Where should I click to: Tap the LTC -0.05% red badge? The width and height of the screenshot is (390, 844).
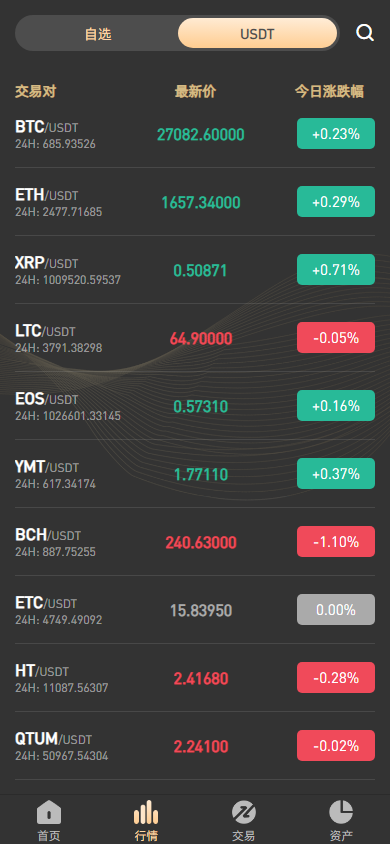(336, 337)
